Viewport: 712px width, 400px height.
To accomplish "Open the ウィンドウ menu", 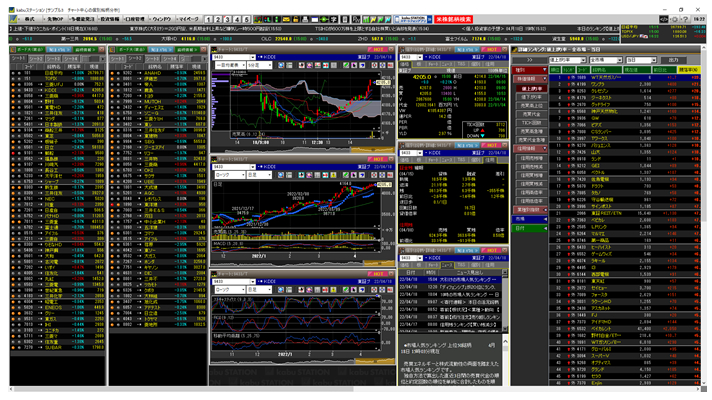I will tap(161, 19).
